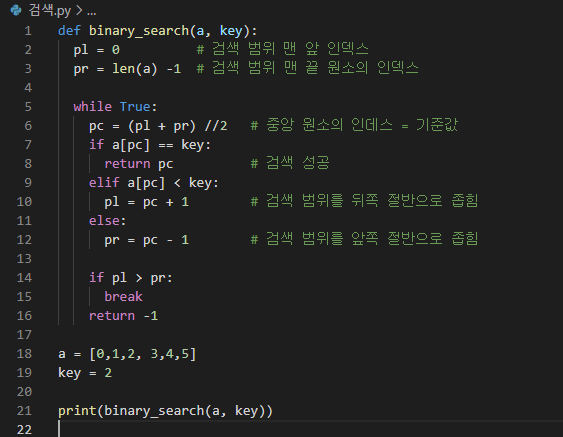Screen dimensions: 563x437
Task: Click 'pl = 0' assignment on line 2
Action: point(97,50)
